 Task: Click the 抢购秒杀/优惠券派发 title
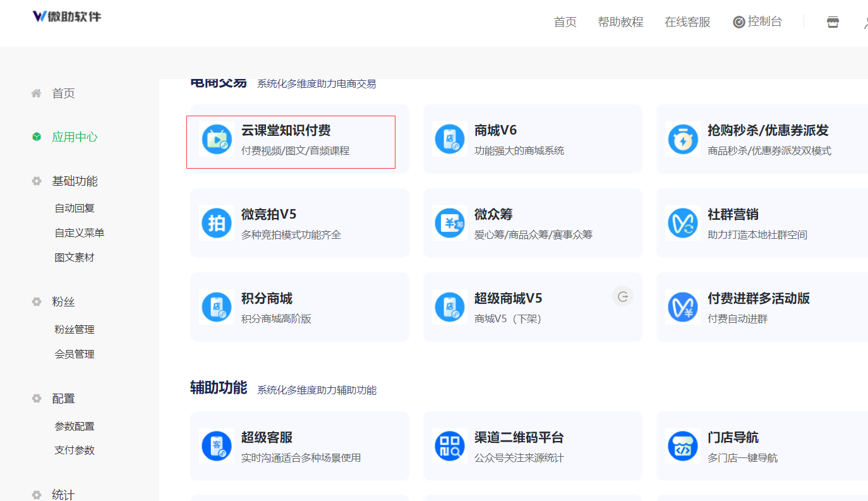768,131
